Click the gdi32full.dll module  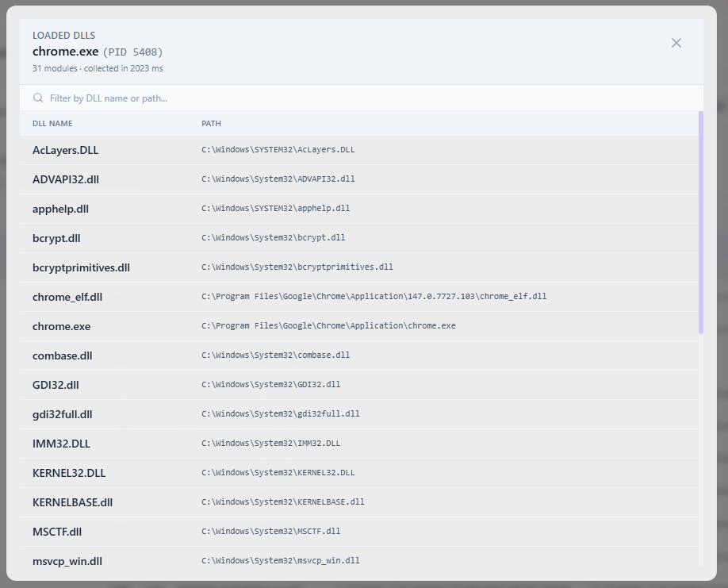359,414
